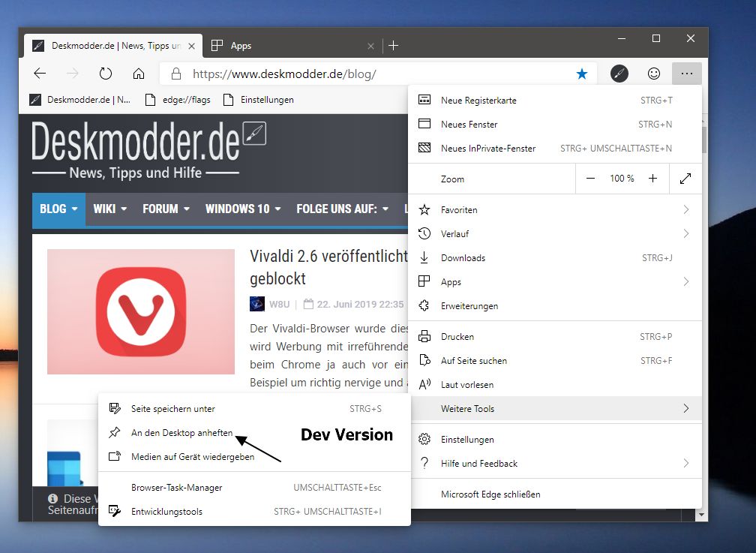
Task: Open a new tab with the plus icon
Action: [x=394, y=45]
